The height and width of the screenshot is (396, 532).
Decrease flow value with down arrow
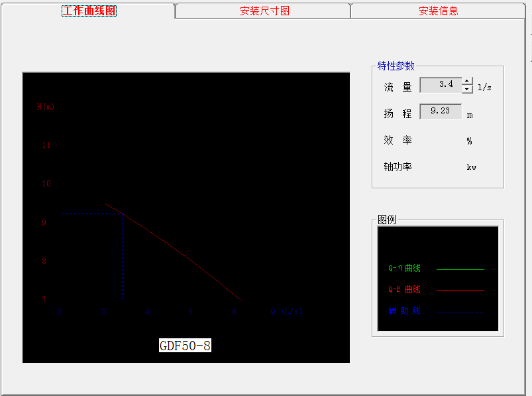467,89
